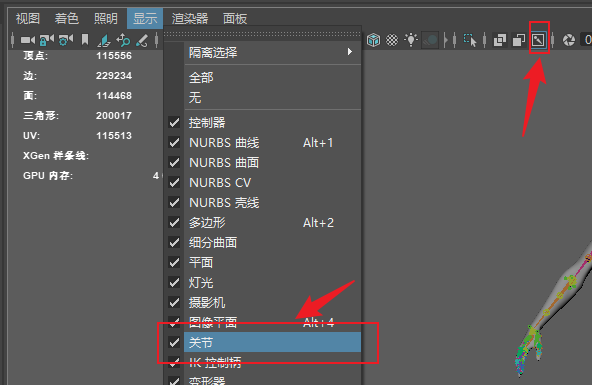The image size is (592, 385).
Task: Toggle the IK 控制柄 option
Action: [x=262, y=362]
